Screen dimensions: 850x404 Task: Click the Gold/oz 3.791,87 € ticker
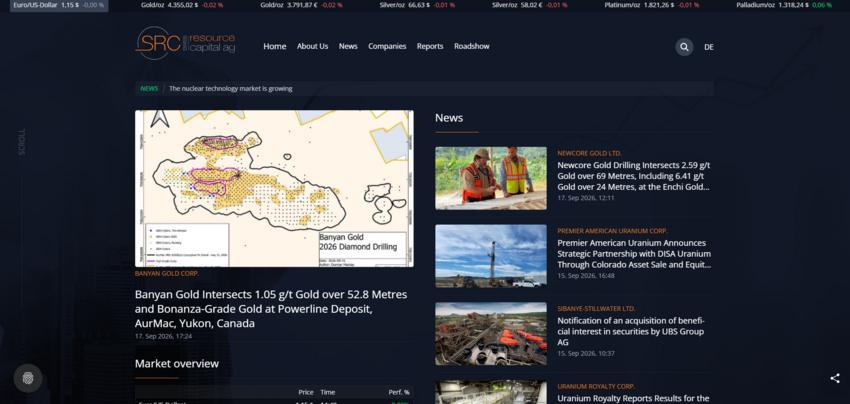click(x=301, y=5)
